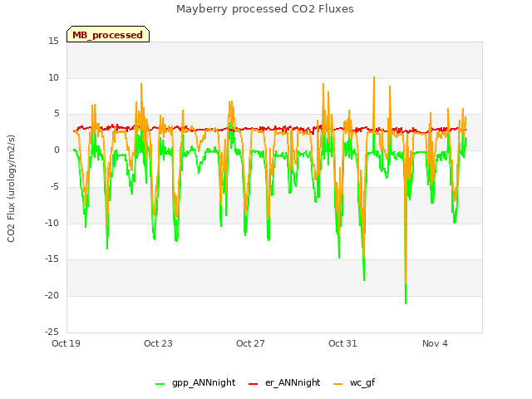Click the CO2 Flux y-axis label
The width and height of the screenshot is (532, 399).
tap(11, 189)
